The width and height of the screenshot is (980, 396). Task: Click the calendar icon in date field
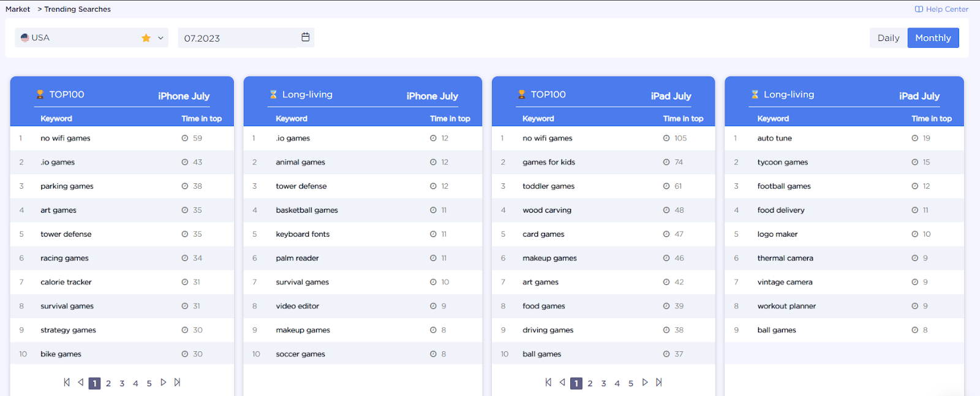click(x=306, y=37)
